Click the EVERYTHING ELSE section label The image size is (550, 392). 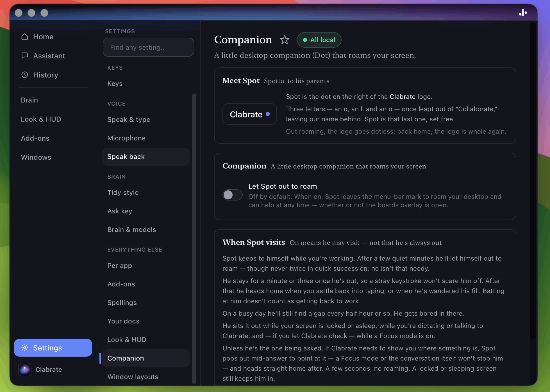135,250
